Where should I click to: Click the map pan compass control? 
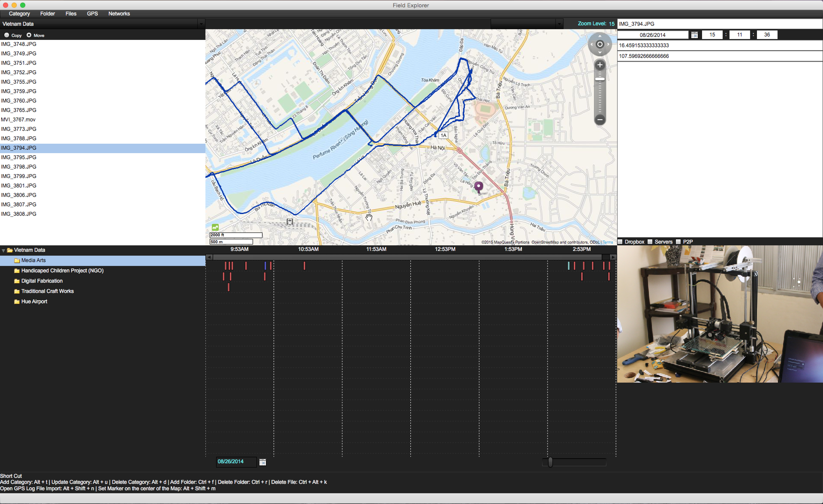pyautogui.click(x=600, y=44)
